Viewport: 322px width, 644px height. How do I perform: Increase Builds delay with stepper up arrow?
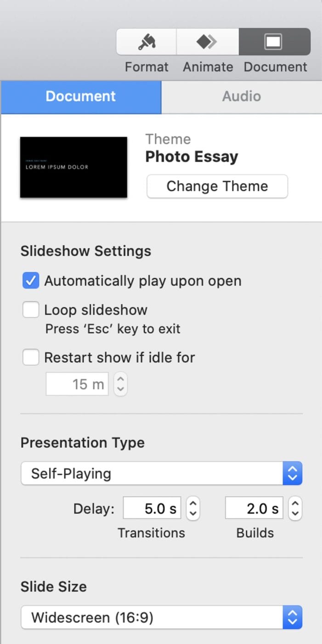point(295,503)
